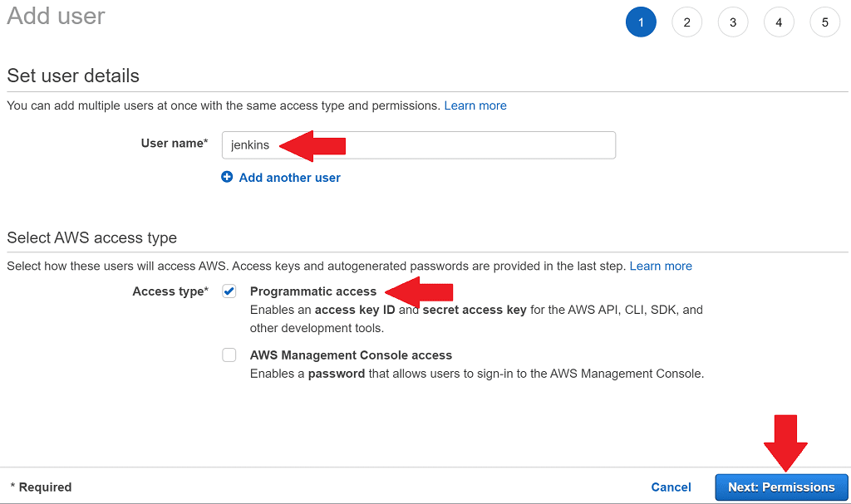Click inside the User name input field
The width and height of the screenshot is (851, 504).
click(416, 145)
